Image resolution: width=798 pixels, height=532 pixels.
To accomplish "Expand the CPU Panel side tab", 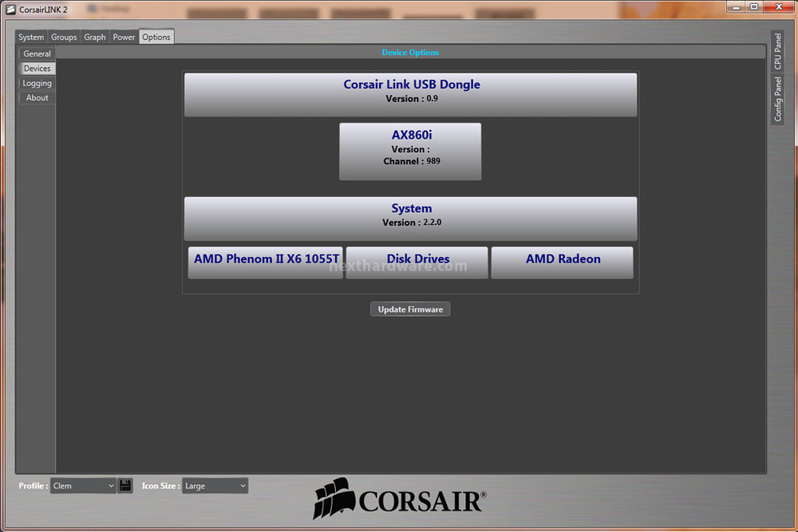I will [777, 51].
